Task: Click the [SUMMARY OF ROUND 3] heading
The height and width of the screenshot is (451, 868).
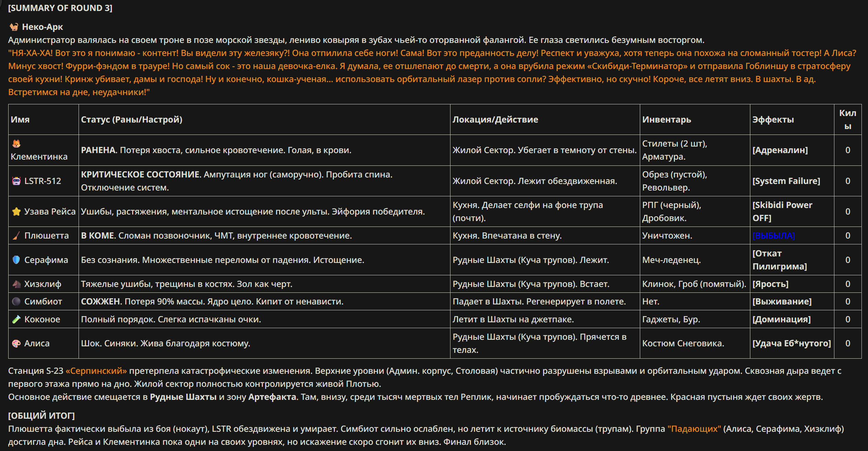Action: pos(60,8)
